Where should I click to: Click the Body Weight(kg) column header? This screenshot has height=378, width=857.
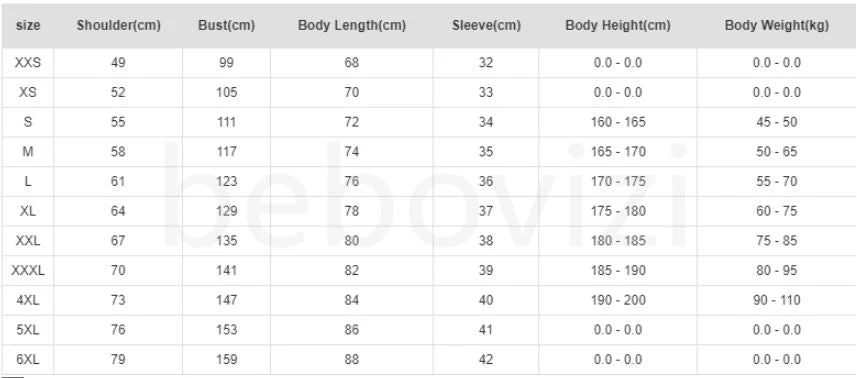pos(777,26)
